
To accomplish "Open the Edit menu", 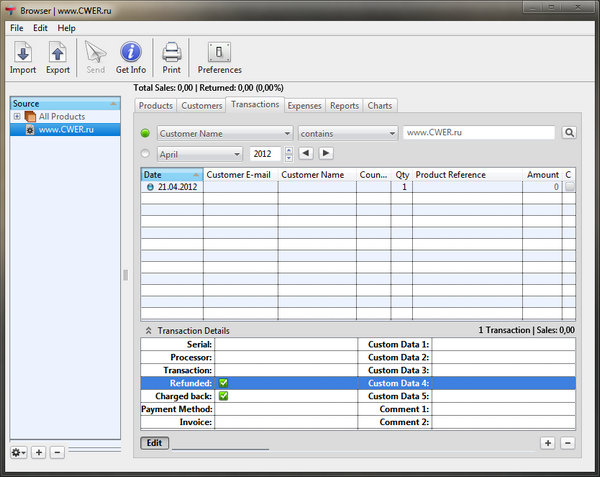I will (40, 28).
